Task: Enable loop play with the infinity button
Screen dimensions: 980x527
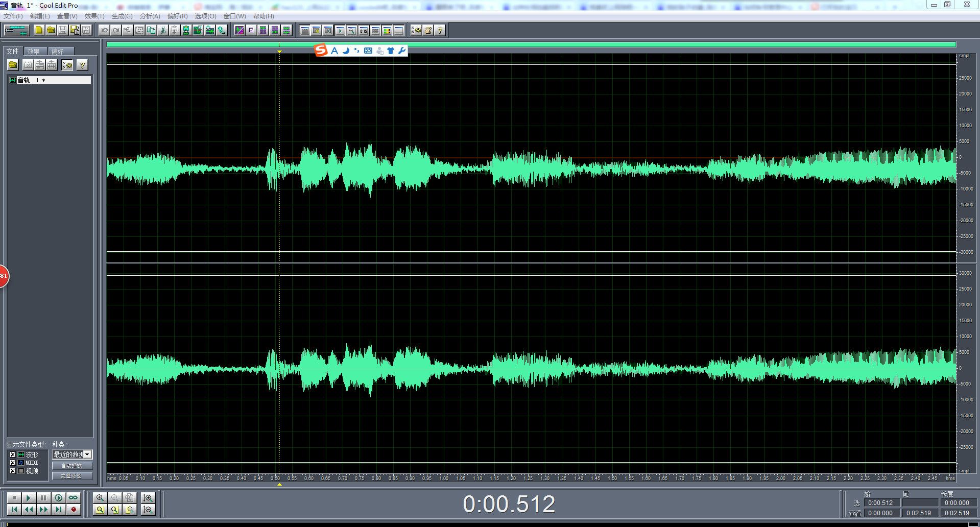Action: pos(74,497)
